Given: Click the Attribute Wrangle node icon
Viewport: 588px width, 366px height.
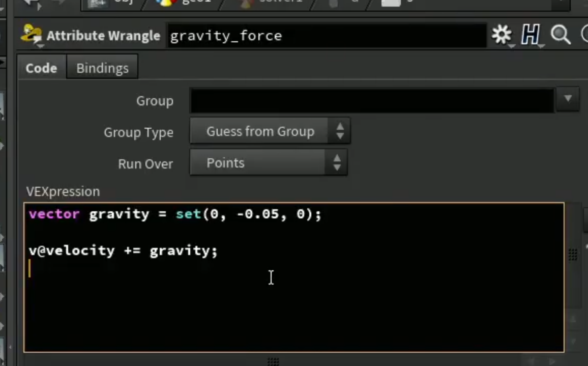Looking at the screenshot, I should 32,35.
